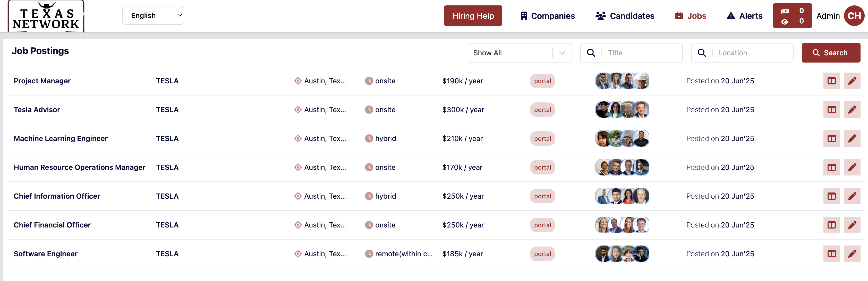Open split view for Tesla Advisor job
The image size is (868, 281).
click(831, 110)
